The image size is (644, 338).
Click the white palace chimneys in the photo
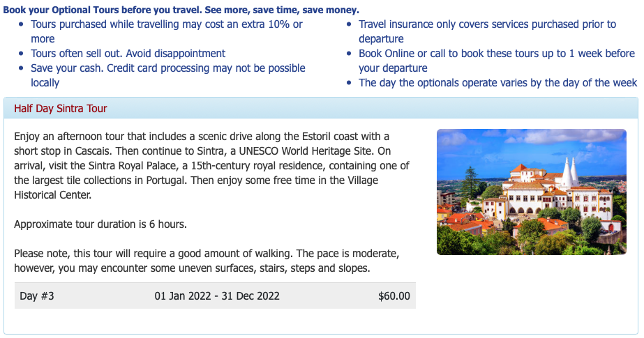point(570,172)
